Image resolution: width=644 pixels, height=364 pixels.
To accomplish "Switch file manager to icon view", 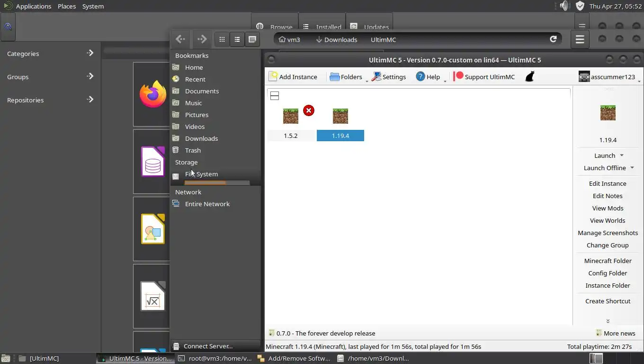I will tap(222, 39).
